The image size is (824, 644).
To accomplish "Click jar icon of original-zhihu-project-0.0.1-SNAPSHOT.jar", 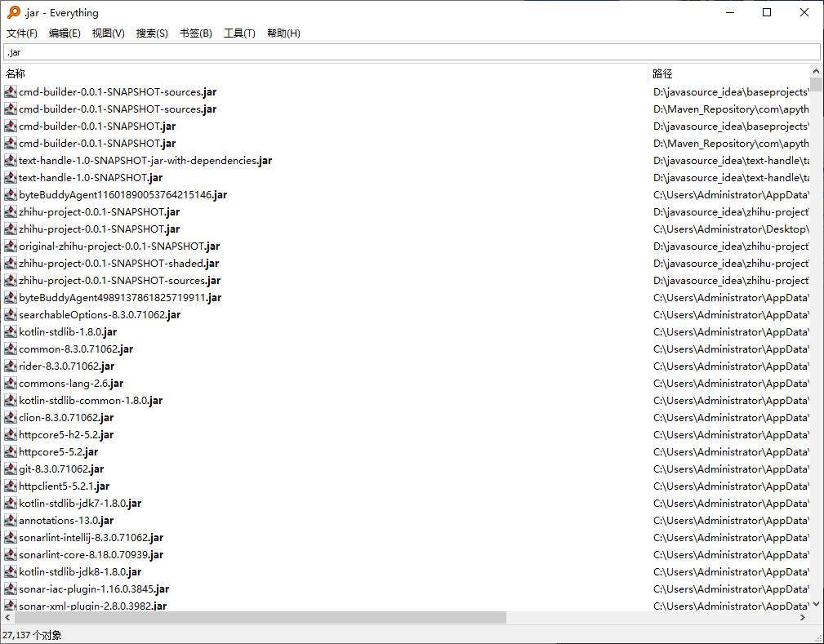I will pos(11,246).
